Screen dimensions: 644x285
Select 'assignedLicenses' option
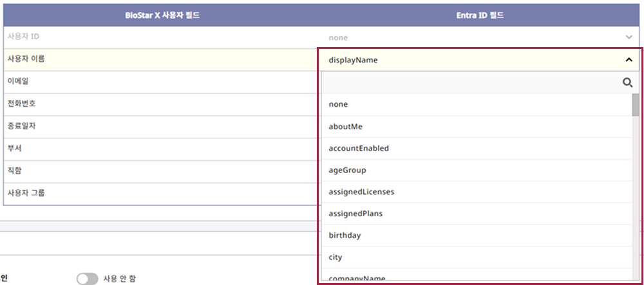(361, 192)
